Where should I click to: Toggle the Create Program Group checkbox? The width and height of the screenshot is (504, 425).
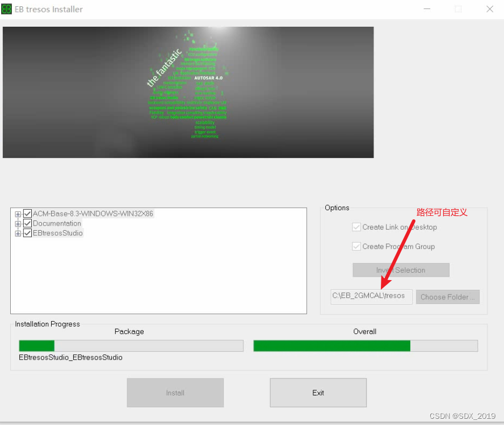tap(356, 247)
